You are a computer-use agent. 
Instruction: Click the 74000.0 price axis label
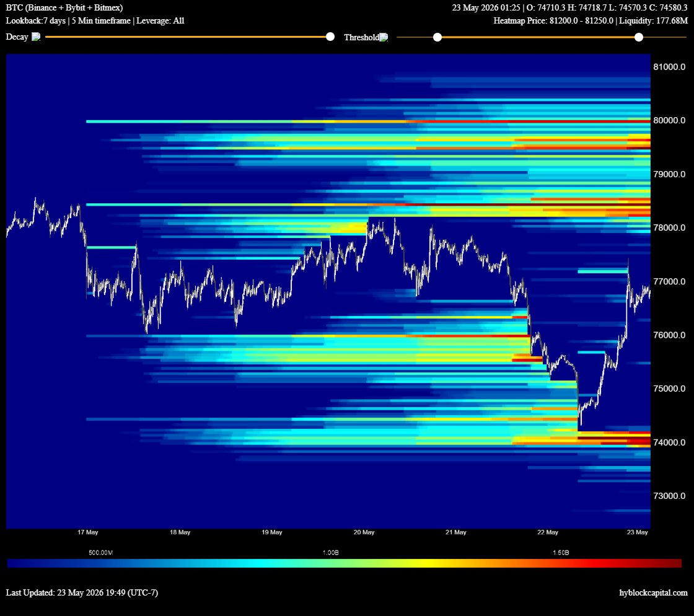click(x=669, y=442)
